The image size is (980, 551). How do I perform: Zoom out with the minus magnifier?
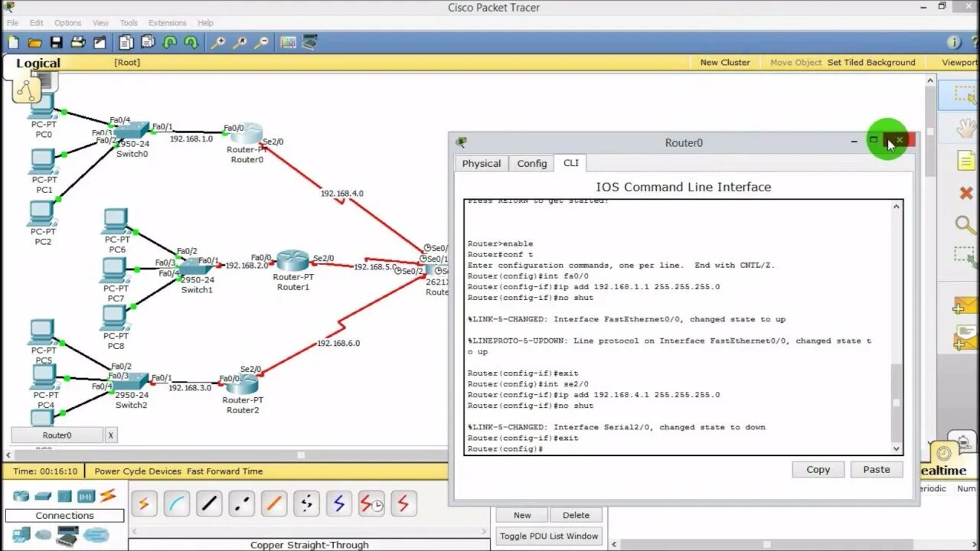[x=261, y=43]
